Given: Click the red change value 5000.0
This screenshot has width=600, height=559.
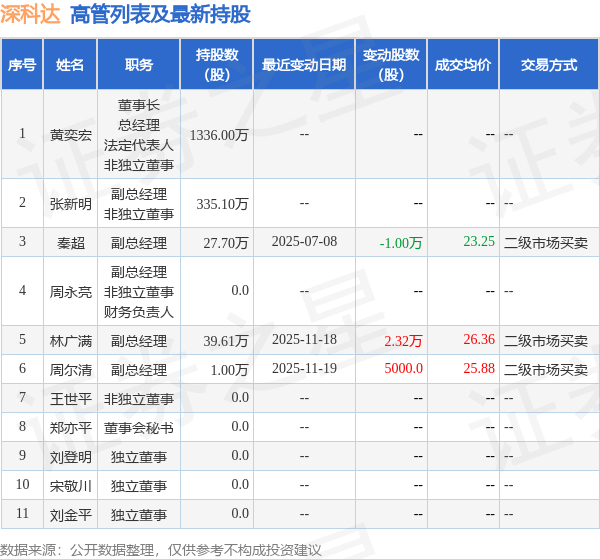Looking at the screenshot, I should tap(403, 368).
